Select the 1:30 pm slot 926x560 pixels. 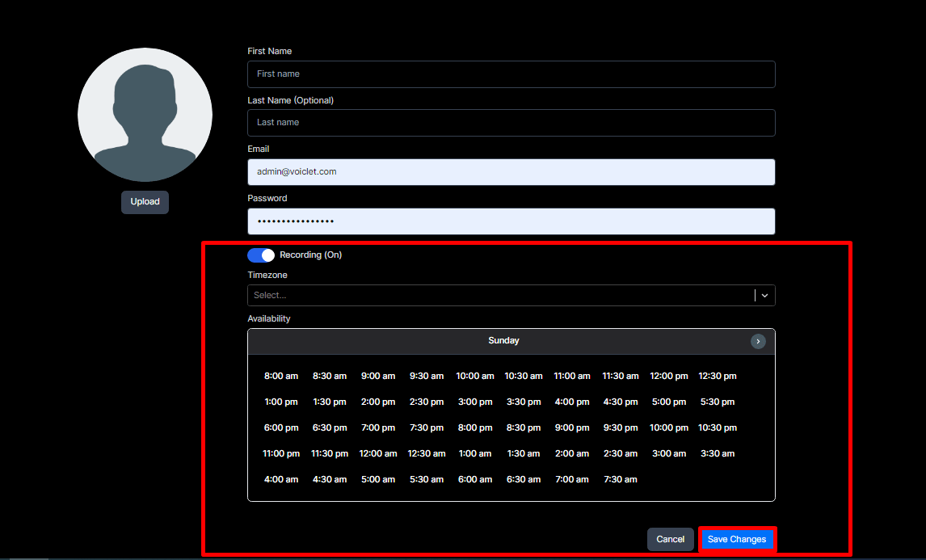[330, 402]
